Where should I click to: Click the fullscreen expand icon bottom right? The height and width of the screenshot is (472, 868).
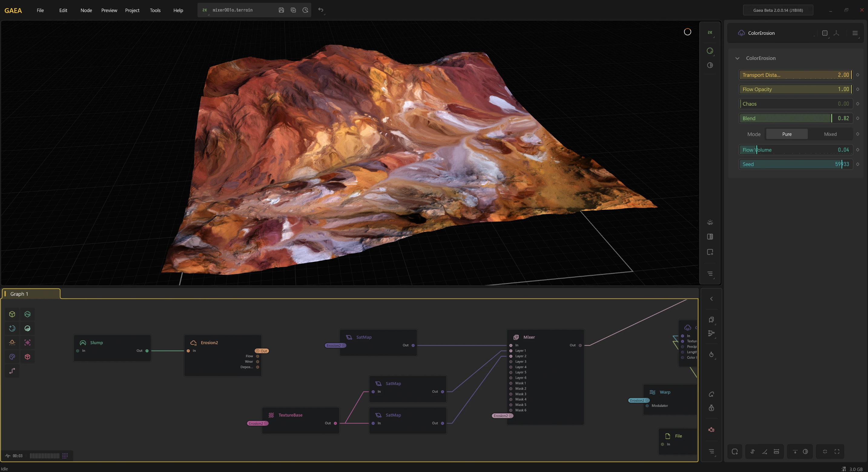[x=837, y=451]
